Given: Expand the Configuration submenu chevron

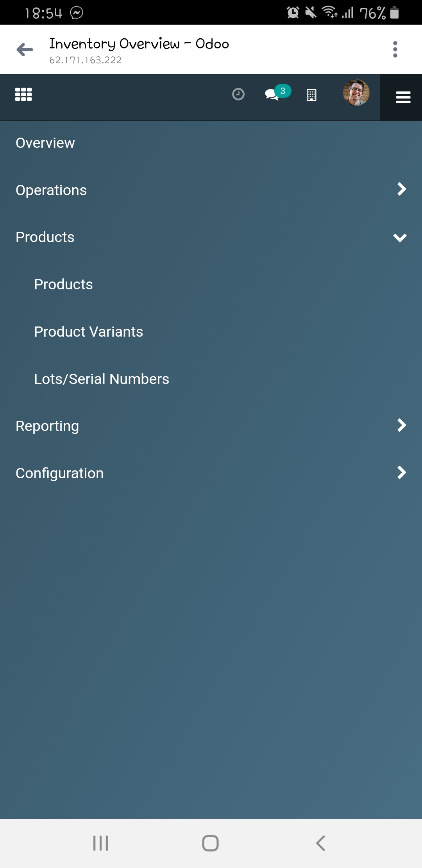Looking at the screenshot, I should point(401,473).
